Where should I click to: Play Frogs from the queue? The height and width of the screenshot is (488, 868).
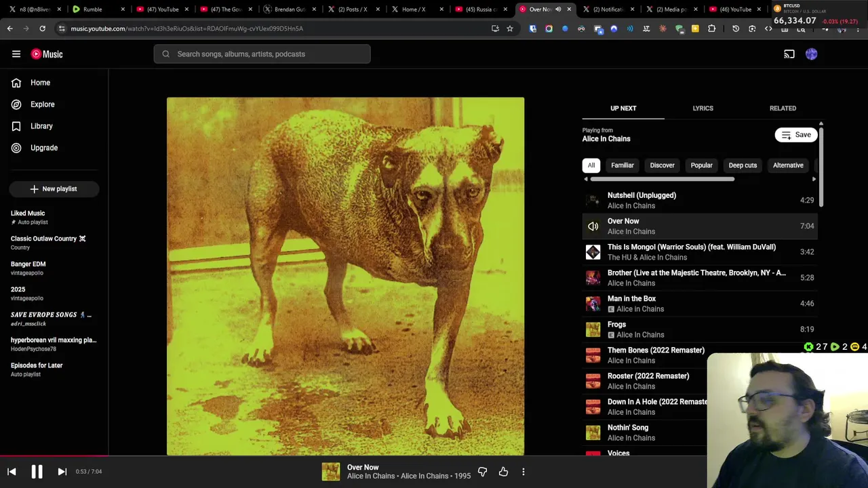(700, 329)
